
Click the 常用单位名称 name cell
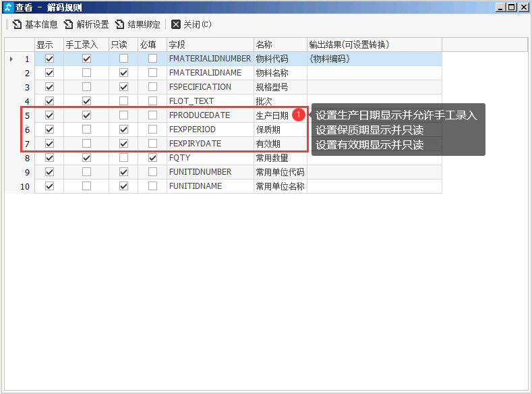point(280,186)
